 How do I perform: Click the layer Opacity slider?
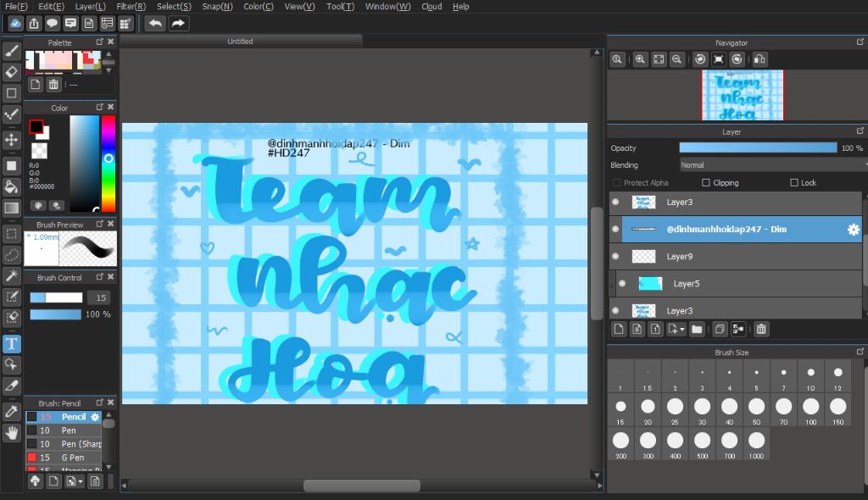coord(758,147)
